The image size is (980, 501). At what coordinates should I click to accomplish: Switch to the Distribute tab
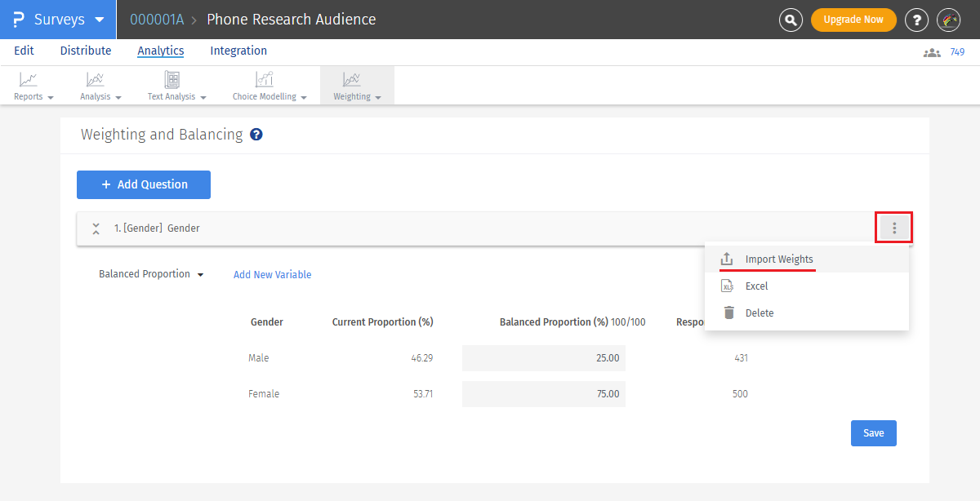[86, 51]
